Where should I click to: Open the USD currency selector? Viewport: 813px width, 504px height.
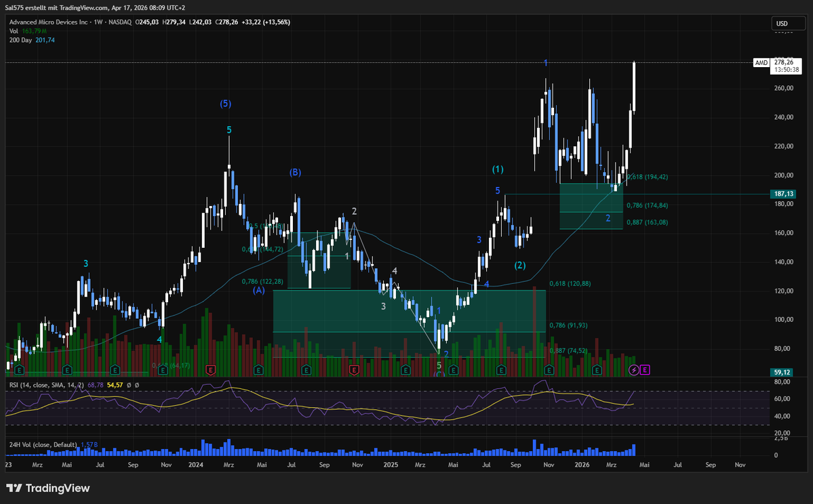(x=789, y=23)
